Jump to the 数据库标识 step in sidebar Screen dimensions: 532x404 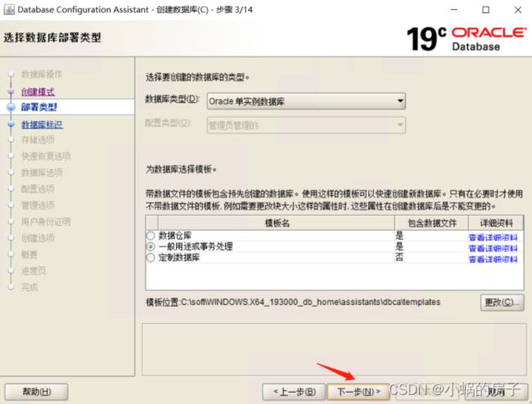(x=42, y=124)
